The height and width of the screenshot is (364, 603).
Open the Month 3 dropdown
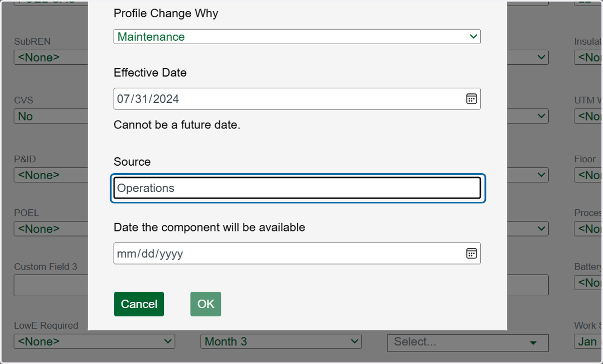281,341
